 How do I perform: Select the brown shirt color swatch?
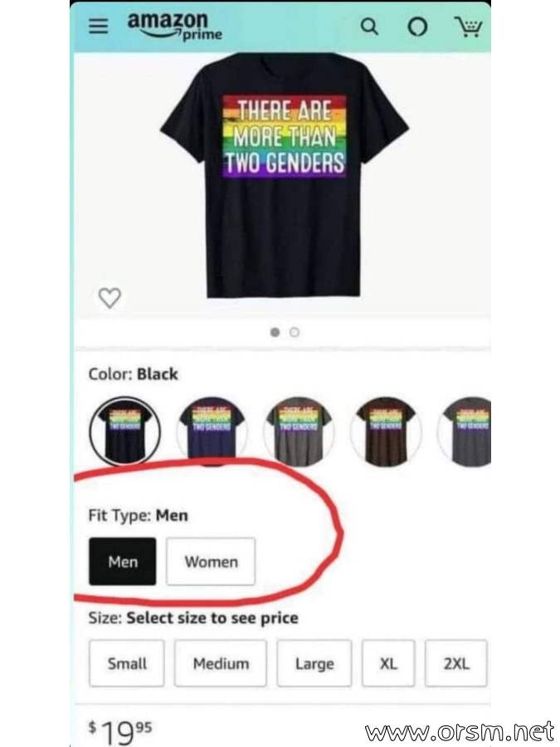(386, 431)
